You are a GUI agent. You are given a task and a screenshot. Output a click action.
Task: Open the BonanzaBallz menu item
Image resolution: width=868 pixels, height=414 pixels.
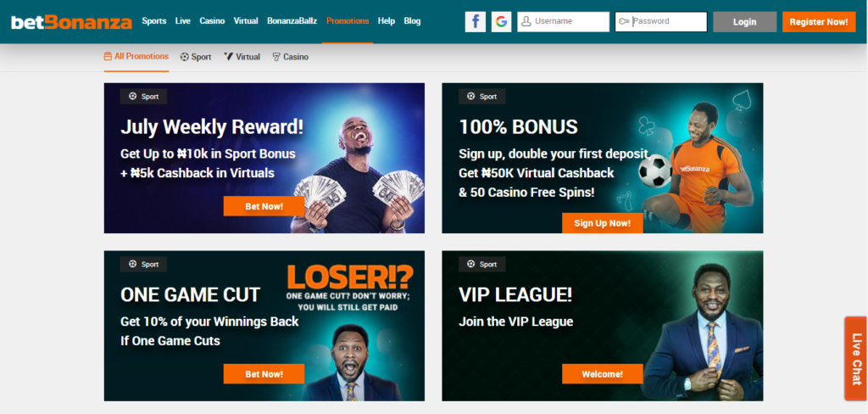pos(292,21)
